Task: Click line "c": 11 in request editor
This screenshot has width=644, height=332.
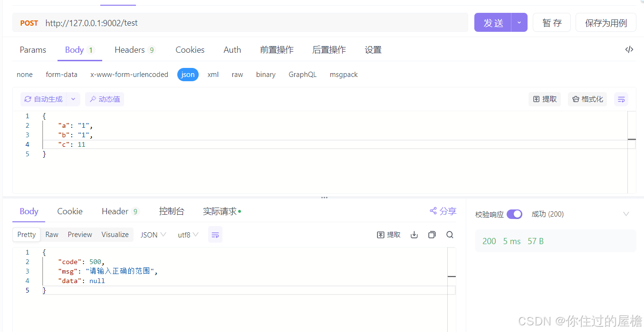Action: (71, 144)
